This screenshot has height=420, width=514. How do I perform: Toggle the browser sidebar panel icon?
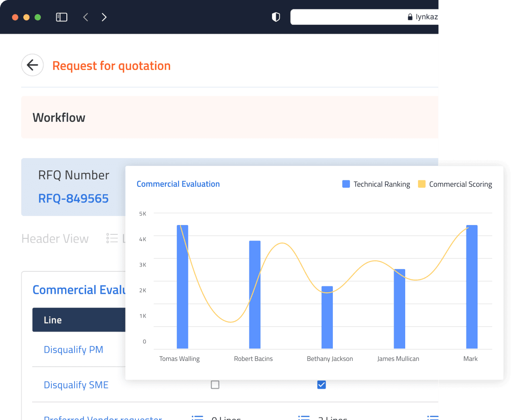tap(62, 17)
